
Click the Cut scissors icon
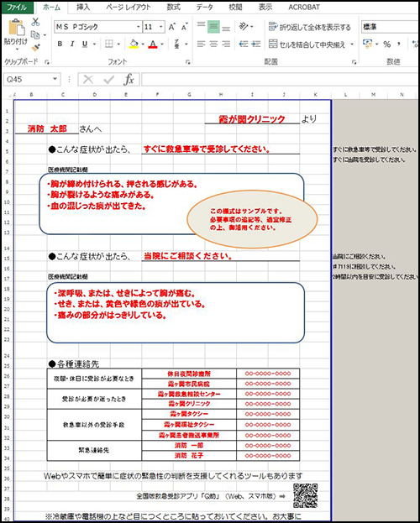click(35, 22)
